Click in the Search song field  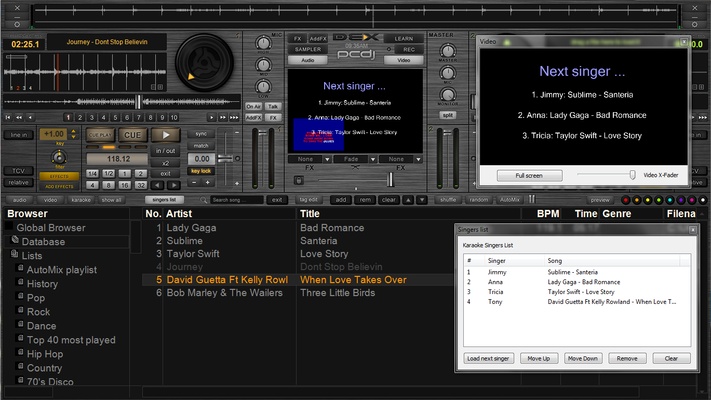[x=237, y=200]
